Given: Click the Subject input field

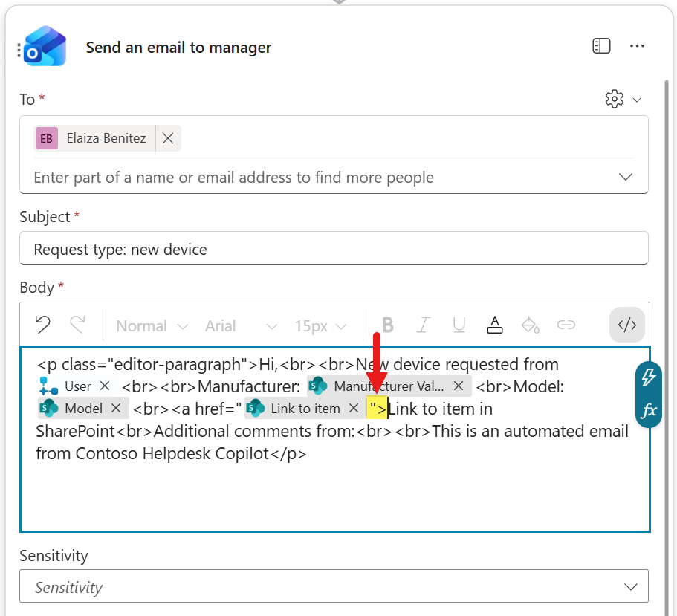Looking at the screenshot, I should (x=334, y=249).
